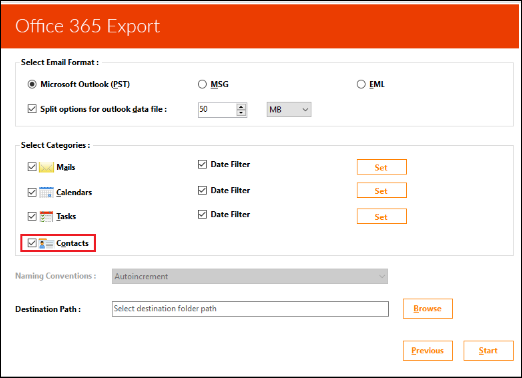Click the Browse button
The width and height of the screenshot is (522, 378).
tap(428, 309)
